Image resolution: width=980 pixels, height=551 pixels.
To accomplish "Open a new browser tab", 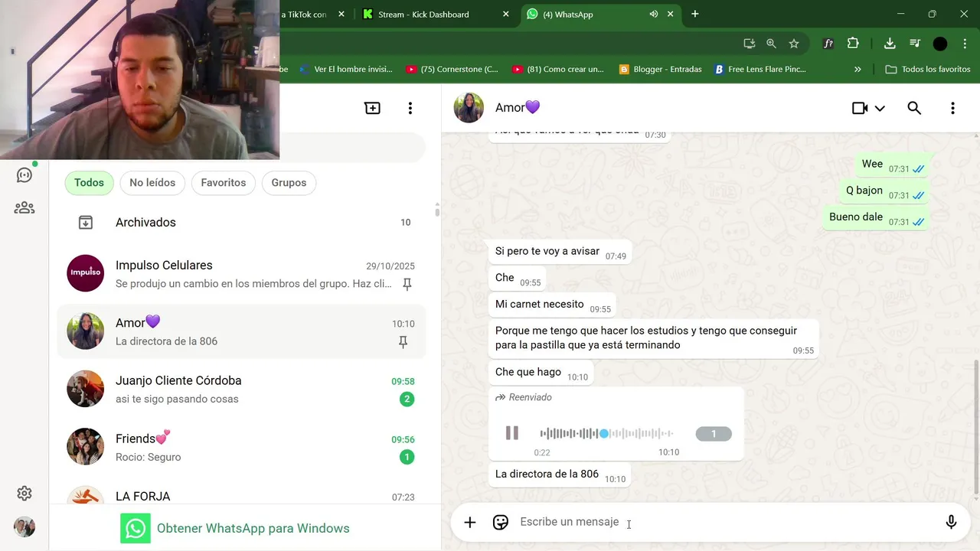I will (x=695, y=14).
